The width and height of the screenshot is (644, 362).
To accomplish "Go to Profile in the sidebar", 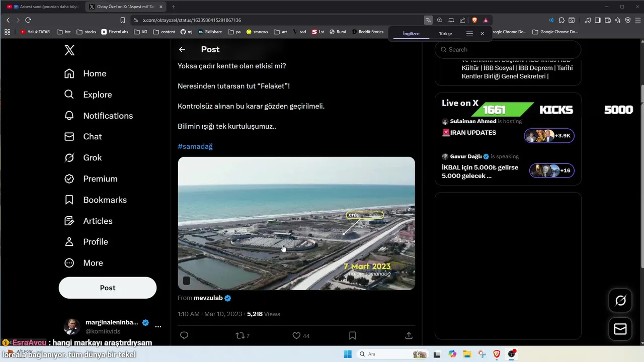I will pyautogui.click(x=86, y=242).
